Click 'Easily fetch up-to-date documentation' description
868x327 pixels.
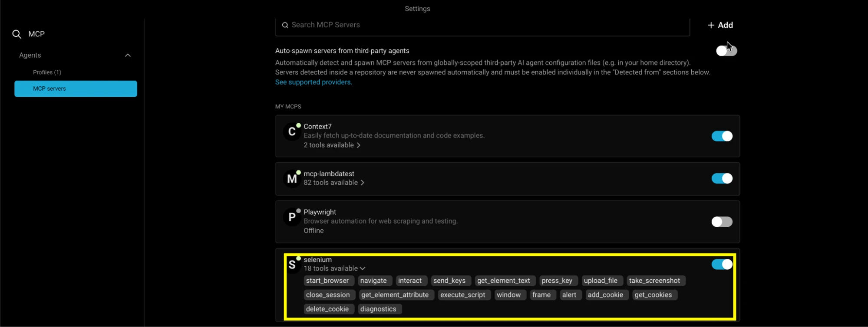pos(394,136)
